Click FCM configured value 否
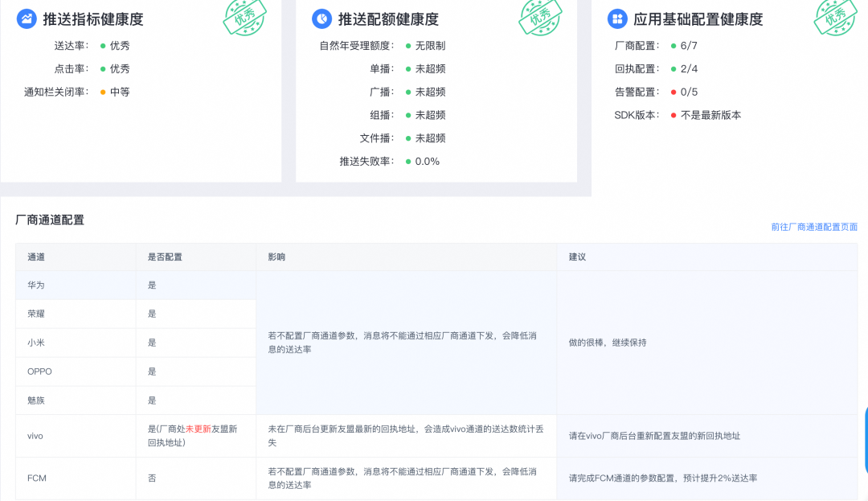The width and height of the screenshot is (868, 501). point(152,478)
